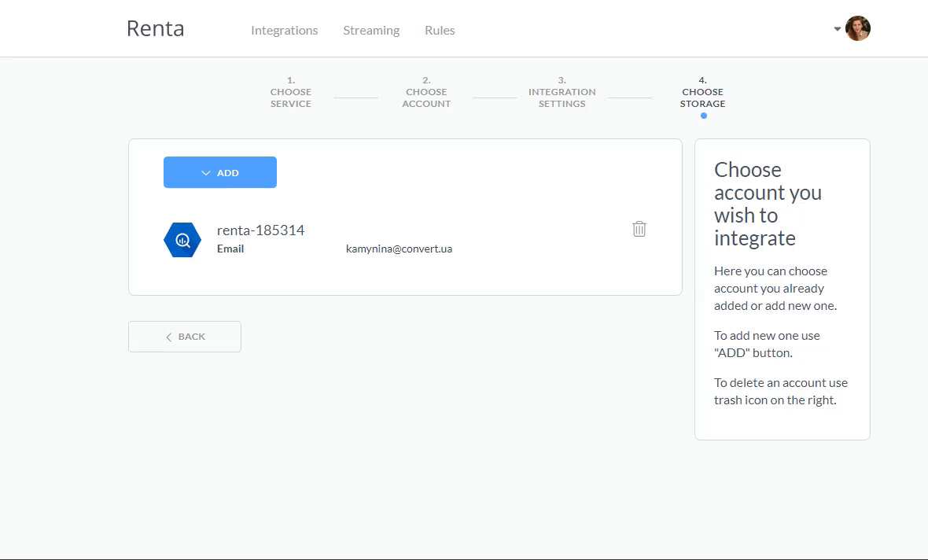Go to step 3 Integration Settings
The width and height of the screenshot is (928, 560).
562,92
